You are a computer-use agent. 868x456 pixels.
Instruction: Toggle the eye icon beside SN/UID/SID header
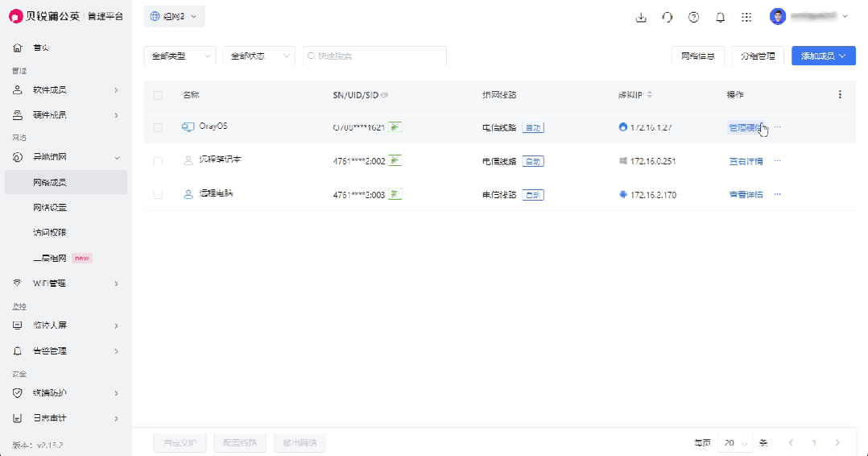coord(384,95)
